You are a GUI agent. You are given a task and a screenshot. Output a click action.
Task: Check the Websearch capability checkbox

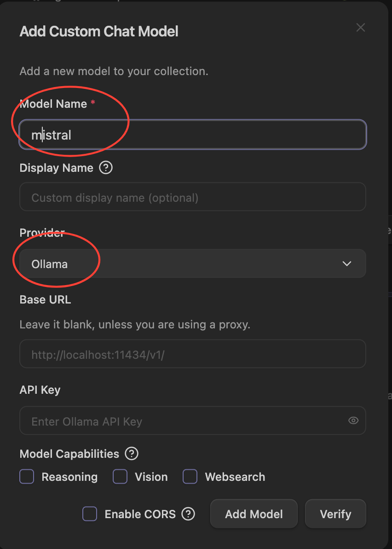coord(190,477)
